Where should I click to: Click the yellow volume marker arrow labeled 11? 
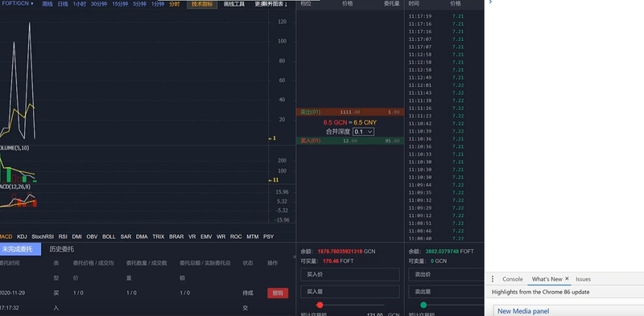[274, 180]
